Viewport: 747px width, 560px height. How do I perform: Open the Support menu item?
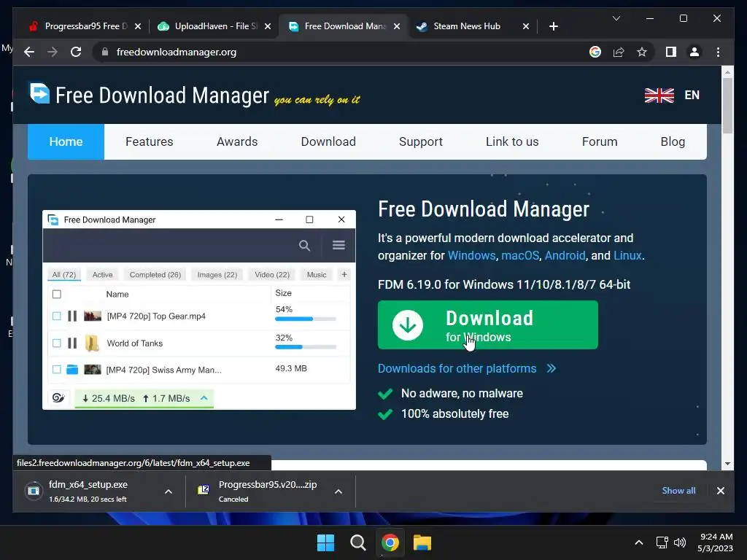(x=421, y=141)
